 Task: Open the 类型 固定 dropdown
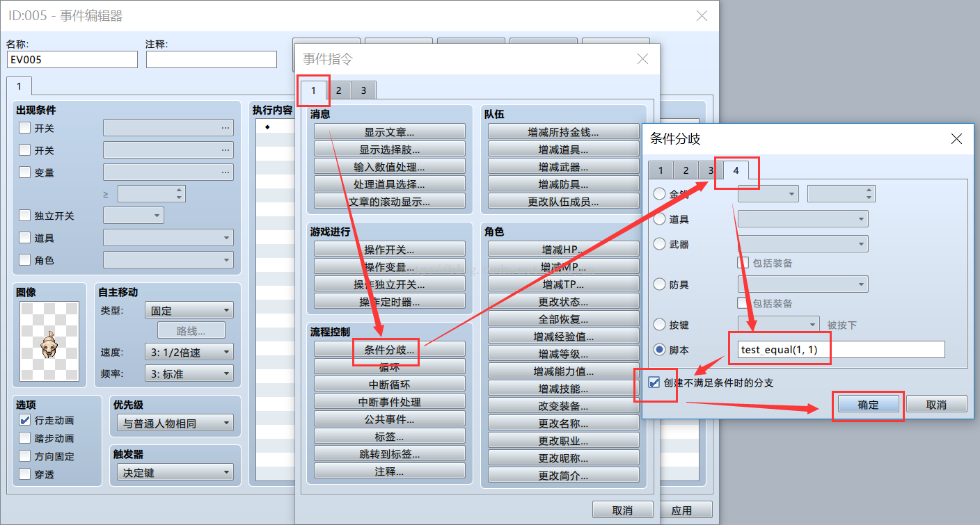click(x=189, y=310)
